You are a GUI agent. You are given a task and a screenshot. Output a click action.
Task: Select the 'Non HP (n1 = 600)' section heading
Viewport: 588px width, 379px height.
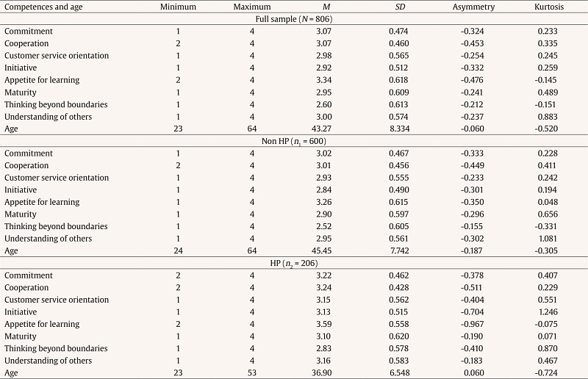294,141
